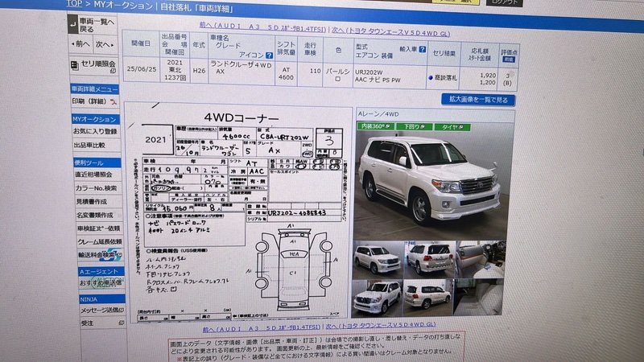The image size is (644, 362).
Task: Open クレーム延長依頼 claim extension request
Action: [99, 242]
